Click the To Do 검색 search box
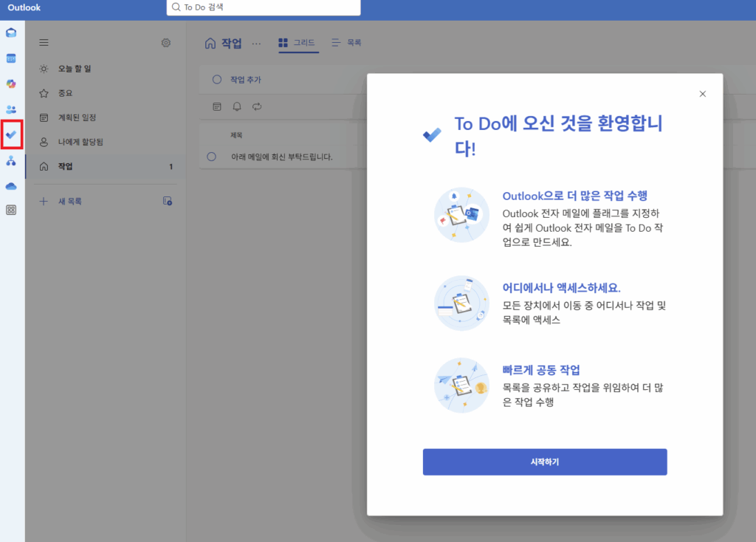Image resolution: width=756 pixels, height=542 pixels. click(264, 7)
